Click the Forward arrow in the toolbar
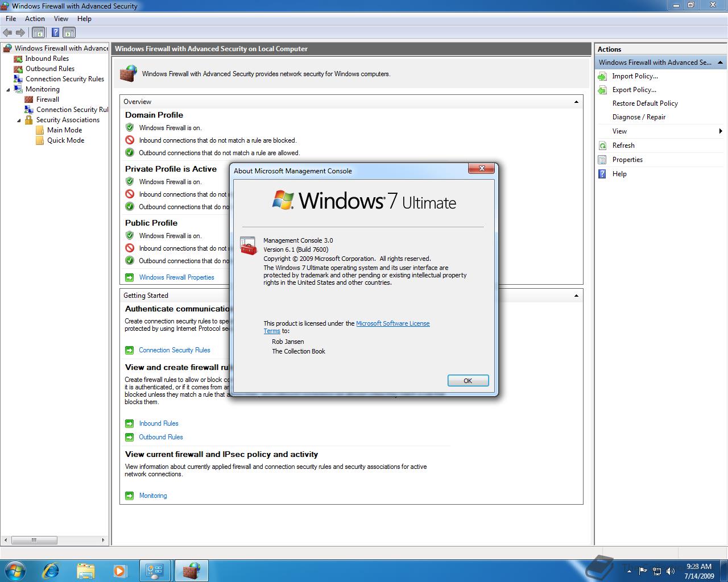 (x=20, y=33)
